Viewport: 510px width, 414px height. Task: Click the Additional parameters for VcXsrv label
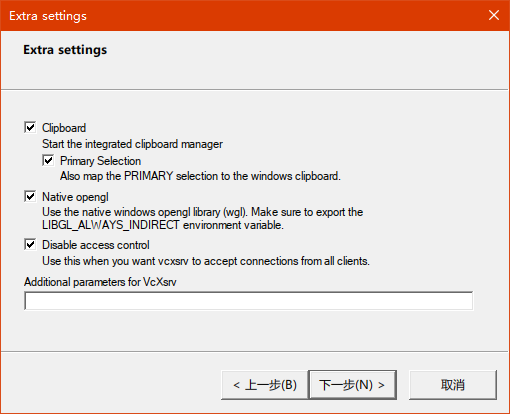tap(100, 282)
